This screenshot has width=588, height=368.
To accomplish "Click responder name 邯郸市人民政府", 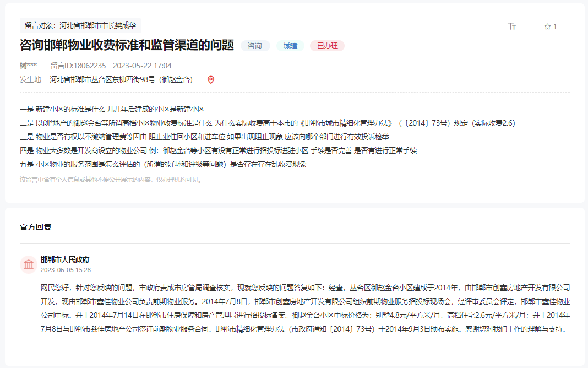I will pyautogui.click(x=65, y=259).
